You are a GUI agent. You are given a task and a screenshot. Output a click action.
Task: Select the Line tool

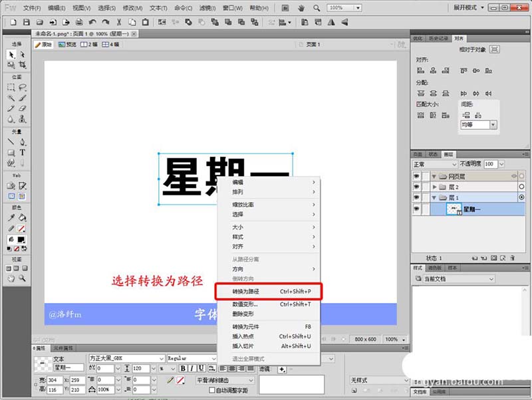11,142
